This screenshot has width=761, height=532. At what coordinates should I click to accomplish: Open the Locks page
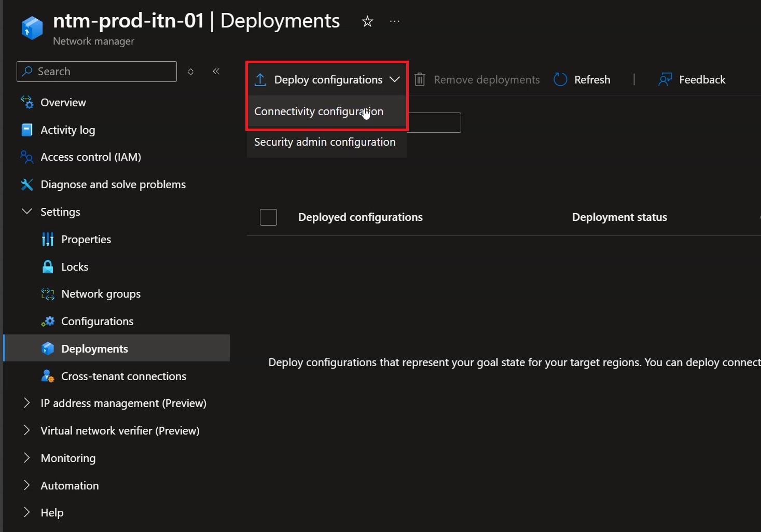pyautogui.click(x=75, y=267)
